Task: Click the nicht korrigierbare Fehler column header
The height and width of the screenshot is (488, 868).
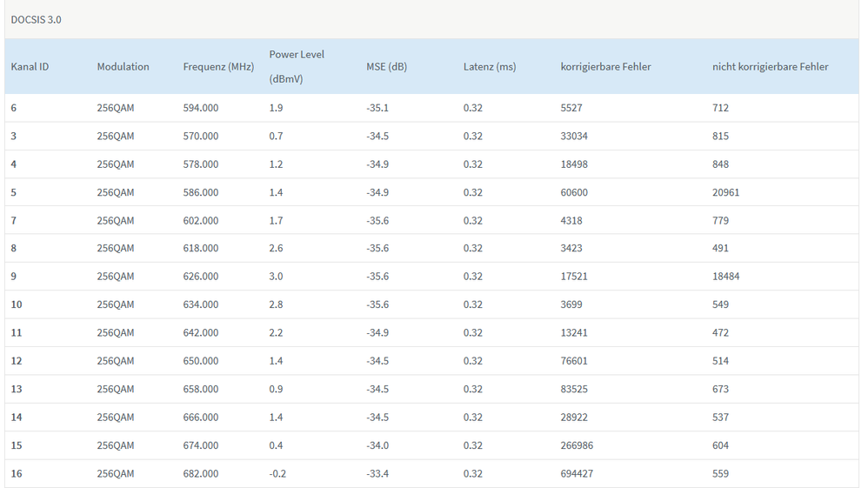Action: coord(770,67)
